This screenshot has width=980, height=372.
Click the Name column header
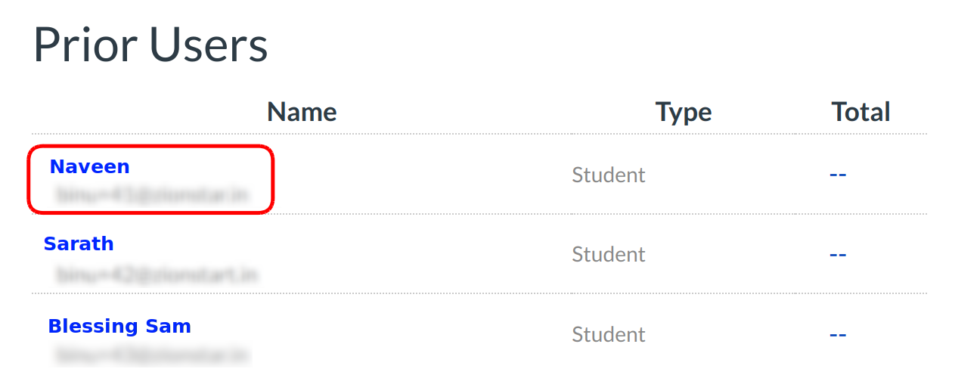click(x=302, y=113)
